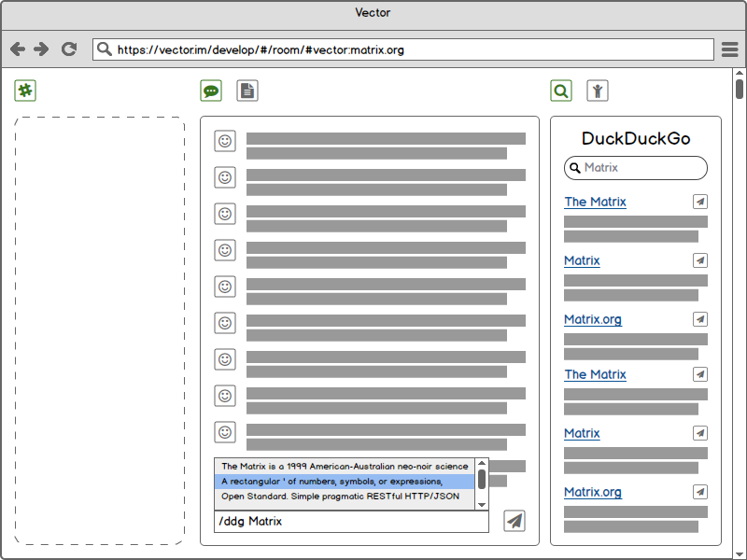Open second 'The Matrix' result link
747x560 pixels.
(595, 375)
